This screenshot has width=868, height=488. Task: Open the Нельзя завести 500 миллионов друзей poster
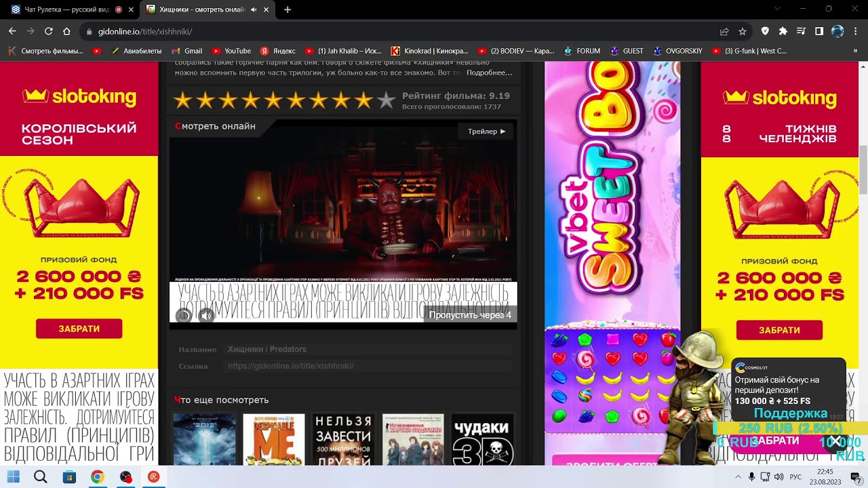[x=343, y=439]
